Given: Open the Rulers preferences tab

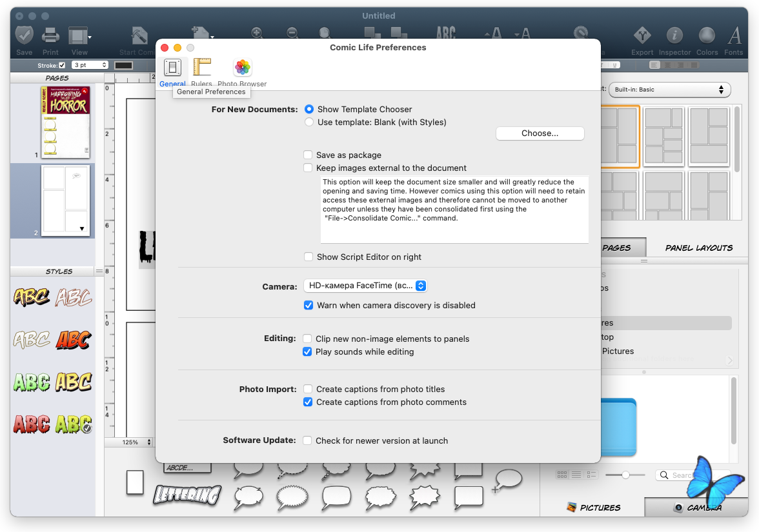Looking at the screenshot, I should point(201,72).
